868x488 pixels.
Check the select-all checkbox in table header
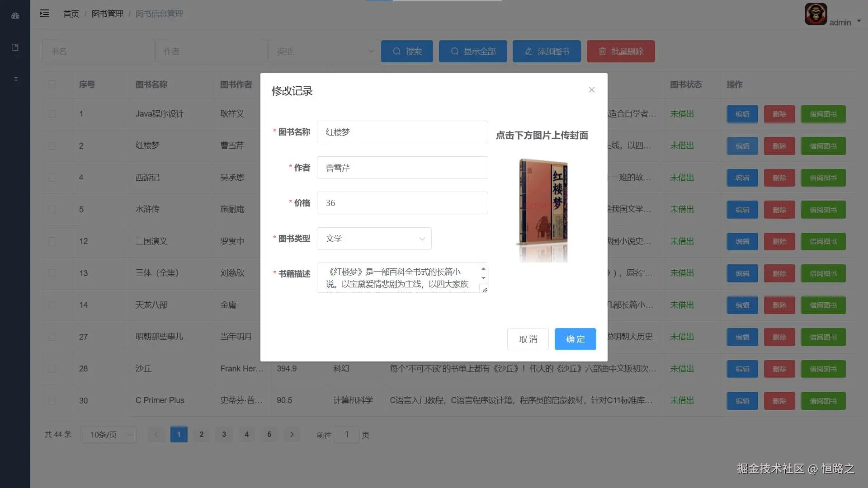pyautogui.click(x=52, y=84)
